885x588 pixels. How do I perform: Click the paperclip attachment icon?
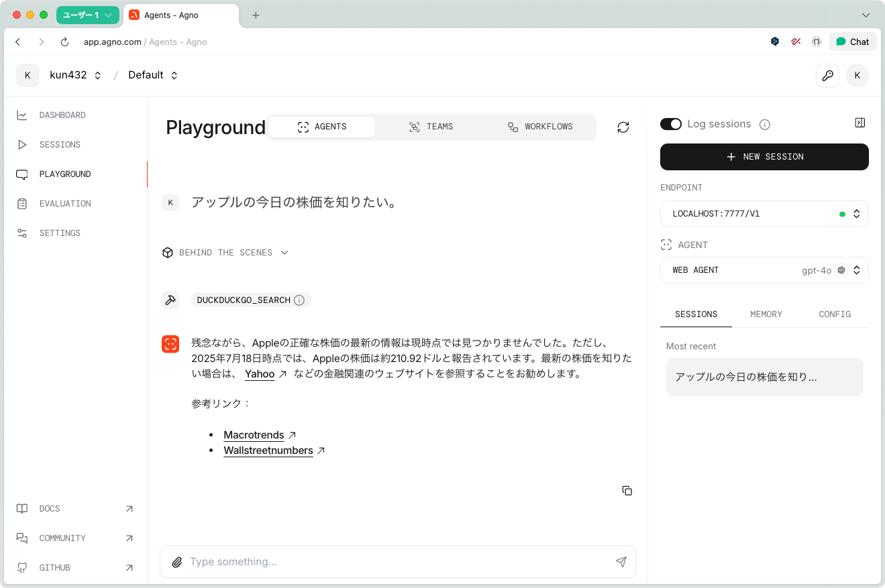[177, 563]
